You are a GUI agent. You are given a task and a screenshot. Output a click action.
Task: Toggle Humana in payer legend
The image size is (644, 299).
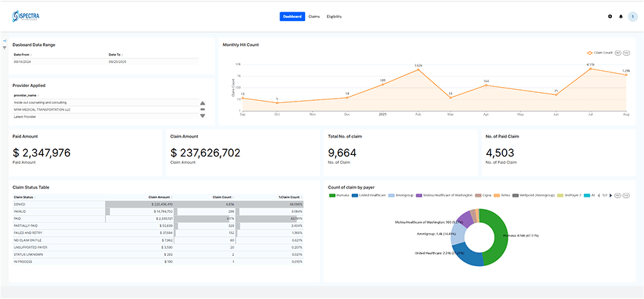340,195
